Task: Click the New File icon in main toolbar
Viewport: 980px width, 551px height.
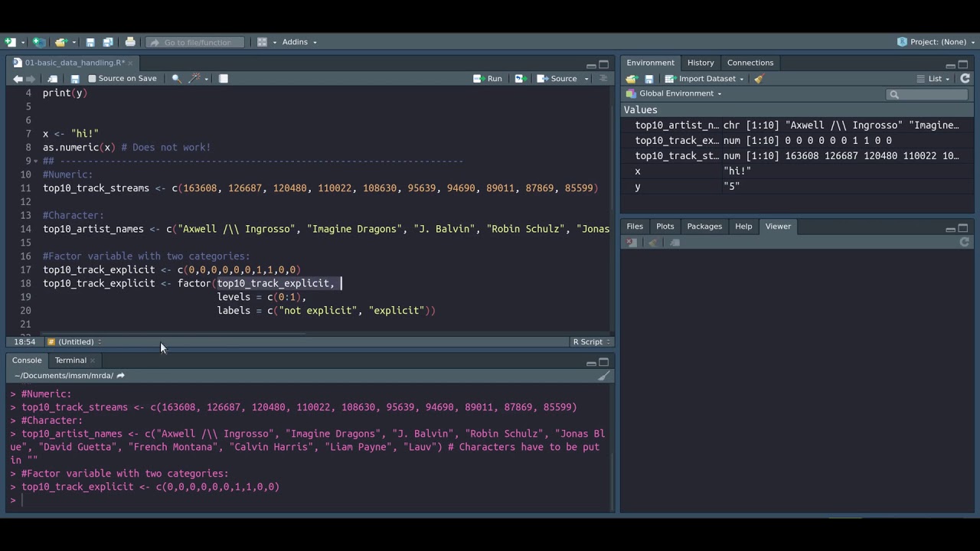Action: [10, 42]
